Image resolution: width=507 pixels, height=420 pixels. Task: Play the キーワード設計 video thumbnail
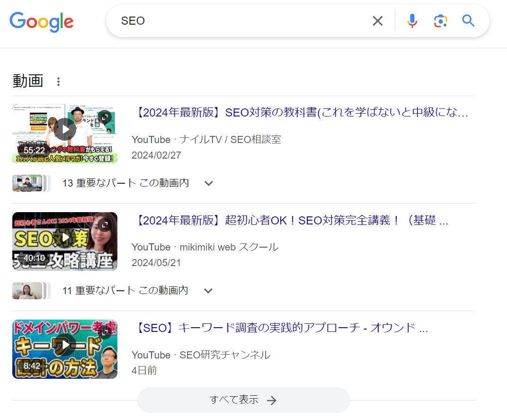pyautogui.click(x=65, y=344)
